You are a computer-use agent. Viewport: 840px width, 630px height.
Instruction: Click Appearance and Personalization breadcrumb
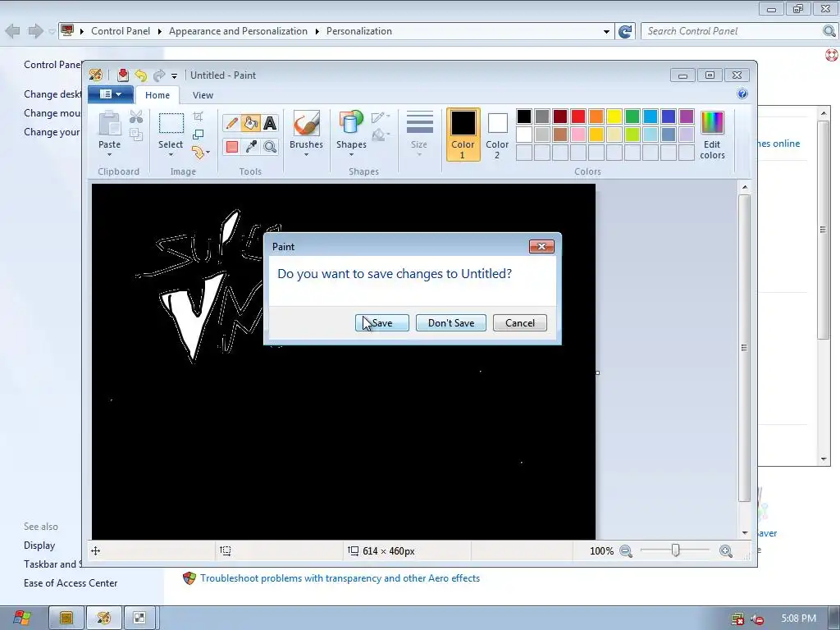click(x=239, y=31)
